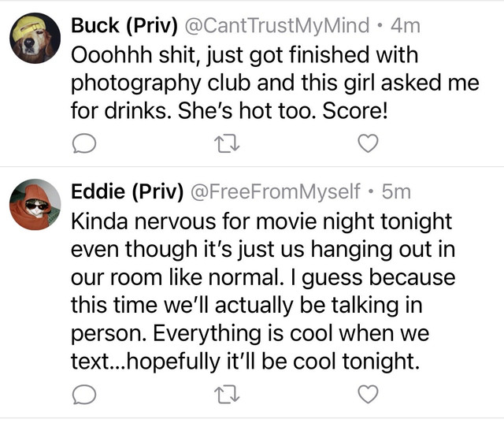Reply to Buck's photography club tweet
The width and height of the screenshot is (504, 423).
click(x=84, y=144)
